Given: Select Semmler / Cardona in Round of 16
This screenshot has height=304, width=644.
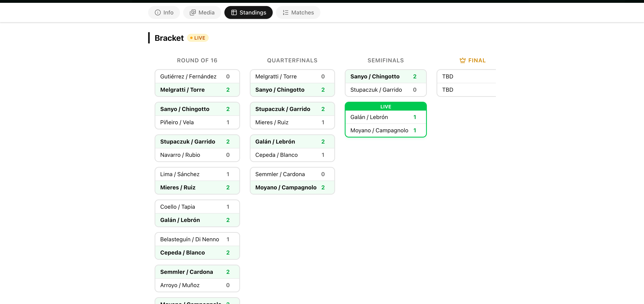Looking at the screenshot, I should [197, 272].
